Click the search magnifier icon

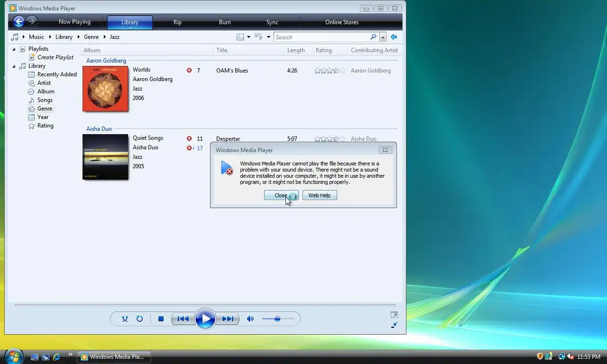coord(373,37)
